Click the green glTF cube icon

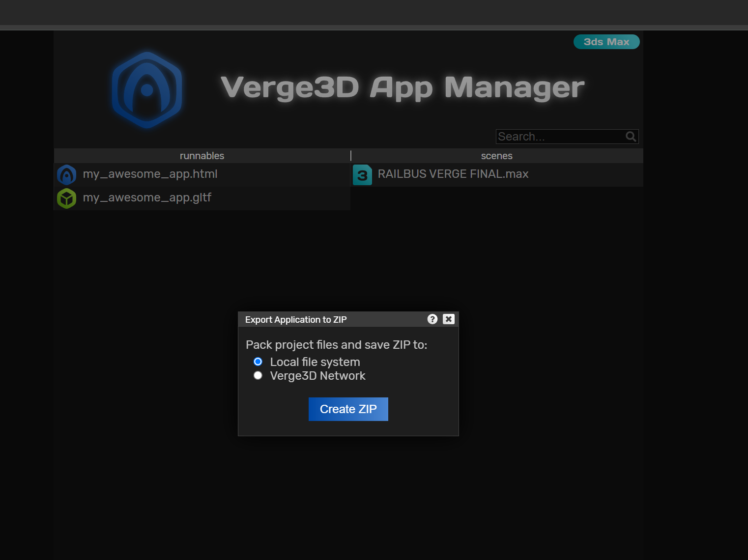pos(66,198)
